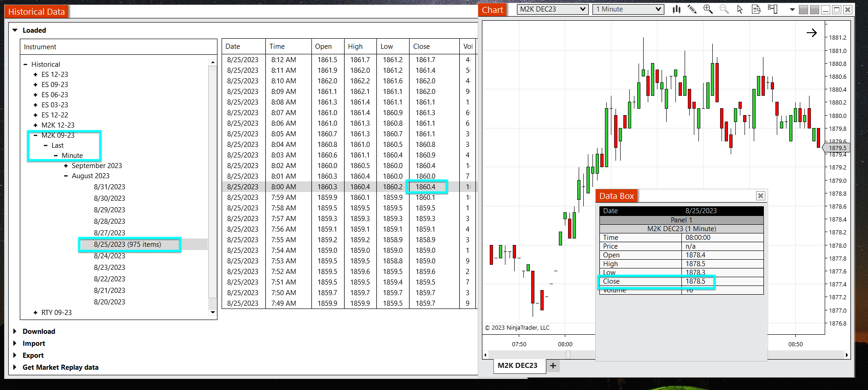Expand the Export section

(15, 355)
